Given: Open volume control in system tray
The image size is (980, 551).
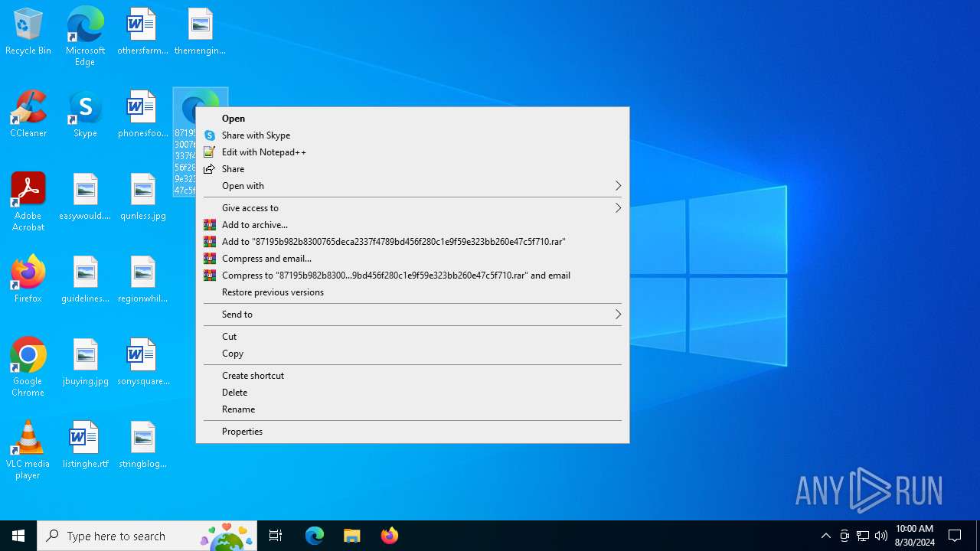Looking at the screenshot, I should click(881, 536).
